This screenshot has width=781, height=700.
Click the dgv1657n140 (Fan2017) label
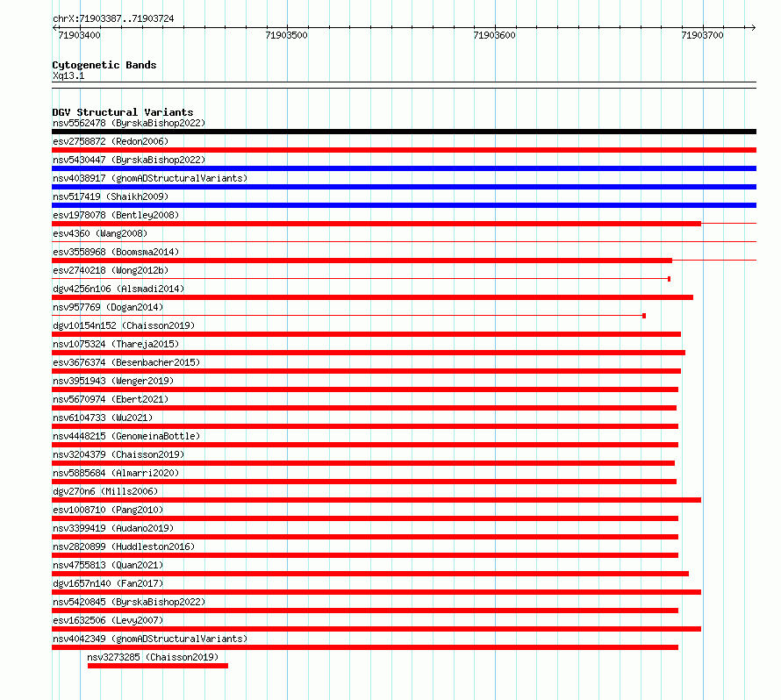point(108,583)
